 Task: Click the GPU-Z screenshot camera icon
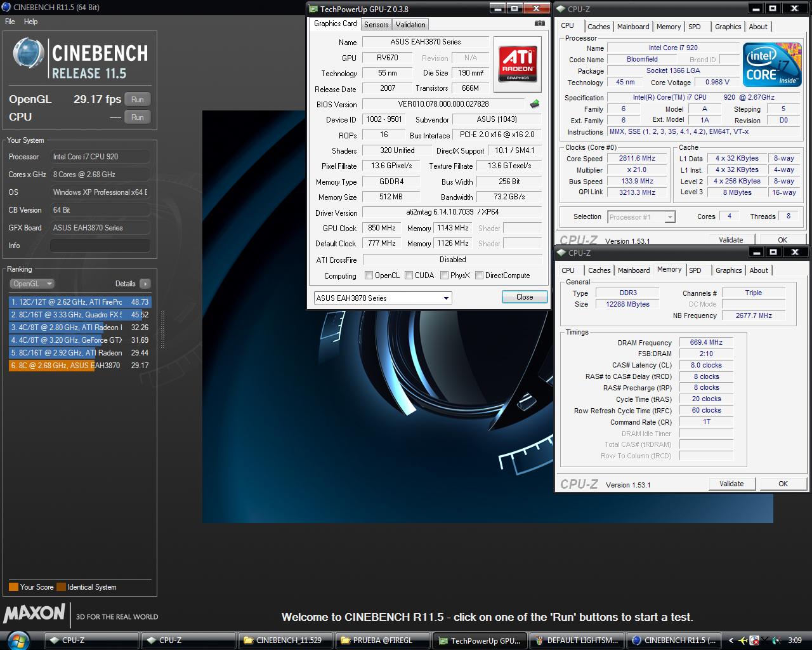(539, 23)
